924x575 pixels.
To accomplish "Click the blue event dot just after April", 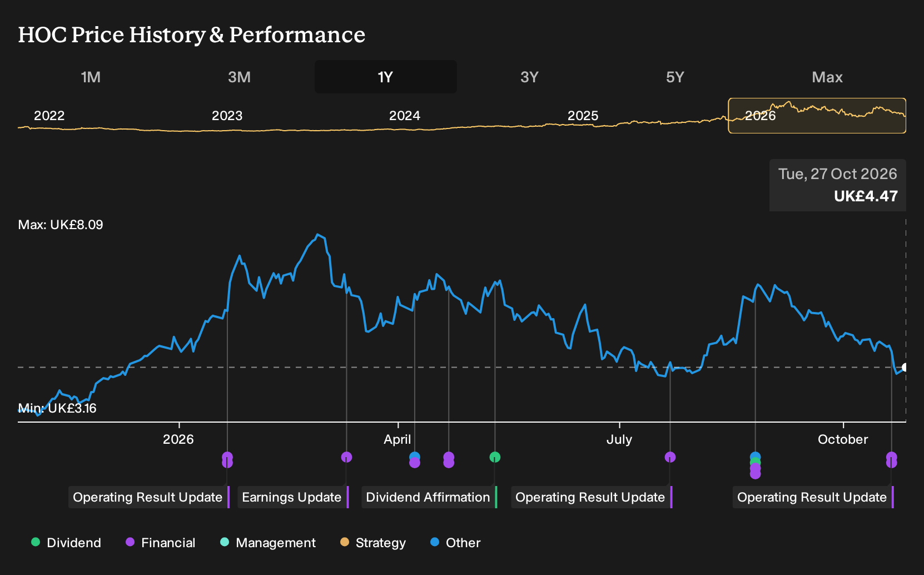I will coord(414,457).
